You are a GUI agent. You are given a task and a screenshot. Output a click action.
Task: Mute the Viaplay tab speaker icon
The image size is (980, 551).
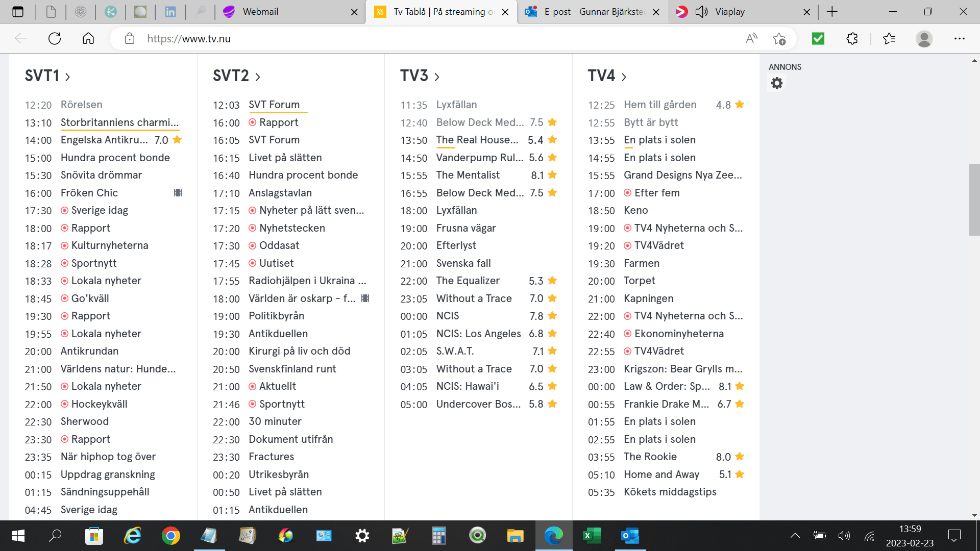(702, 12)
